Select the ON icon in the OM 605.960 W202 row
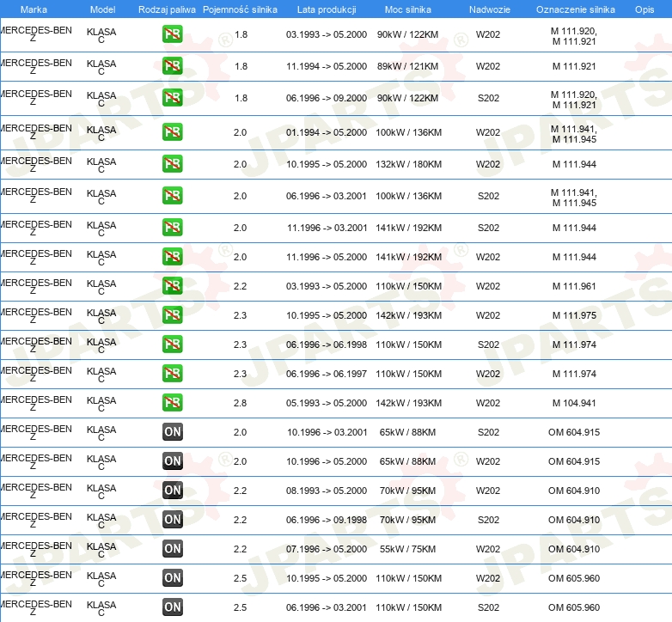The image size is (672, 622). pos(173,578)
